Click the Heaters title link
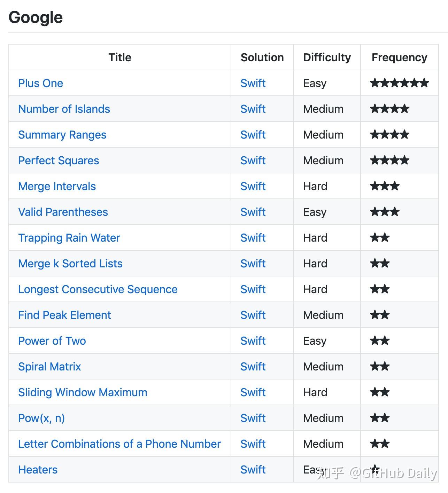This screenshot has height=493, width=448. click(x=38, y=470)
